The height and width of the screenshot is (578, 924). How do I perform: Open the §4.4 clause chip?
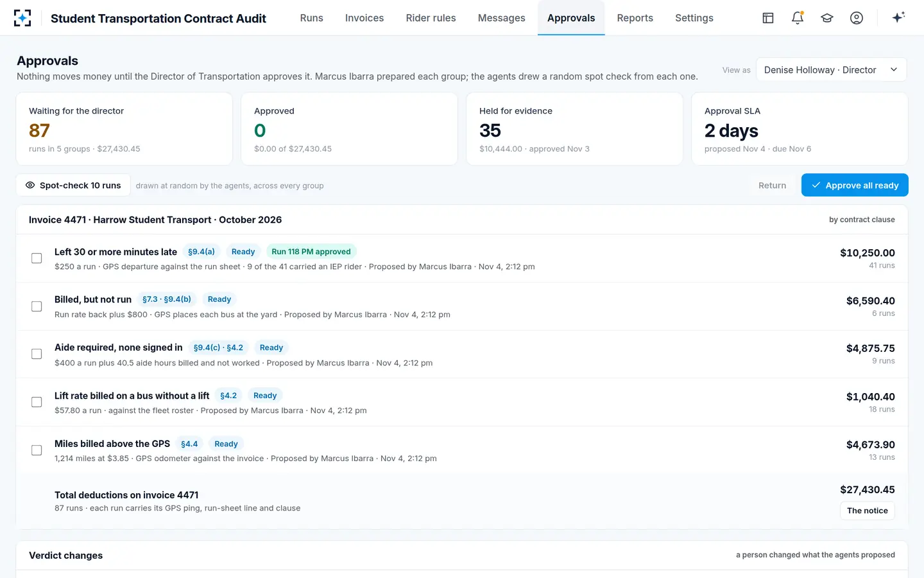[x=189, y=444]
